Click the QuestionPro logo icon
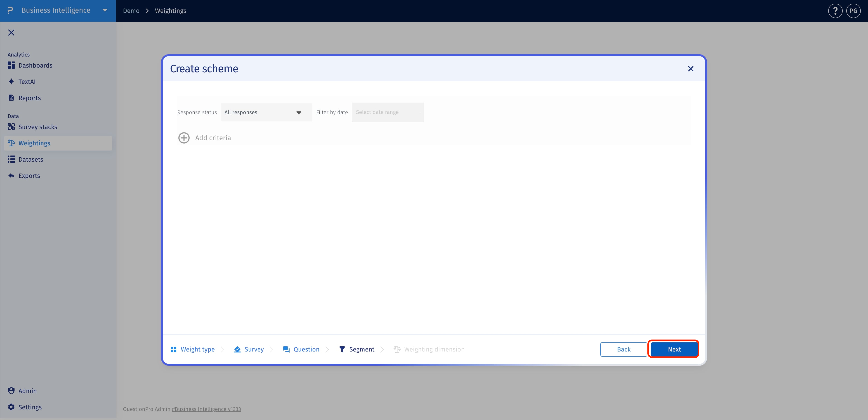 [10, 10]
